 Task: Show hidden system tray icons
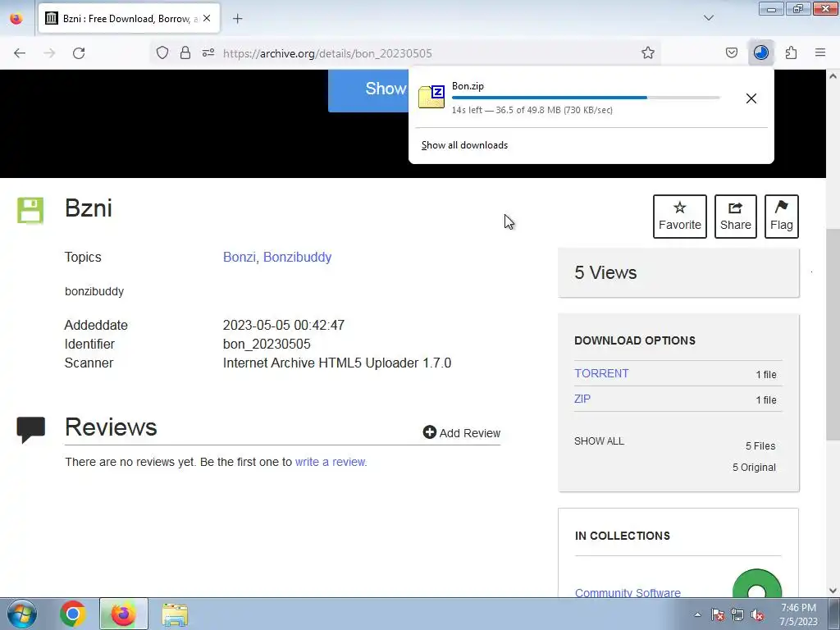(x=697, y=614)
